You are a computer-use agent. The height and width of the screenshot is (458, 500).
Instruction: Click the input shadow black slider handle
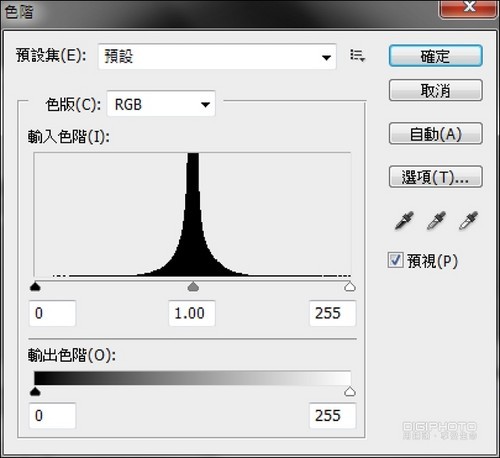click(35, 286)
